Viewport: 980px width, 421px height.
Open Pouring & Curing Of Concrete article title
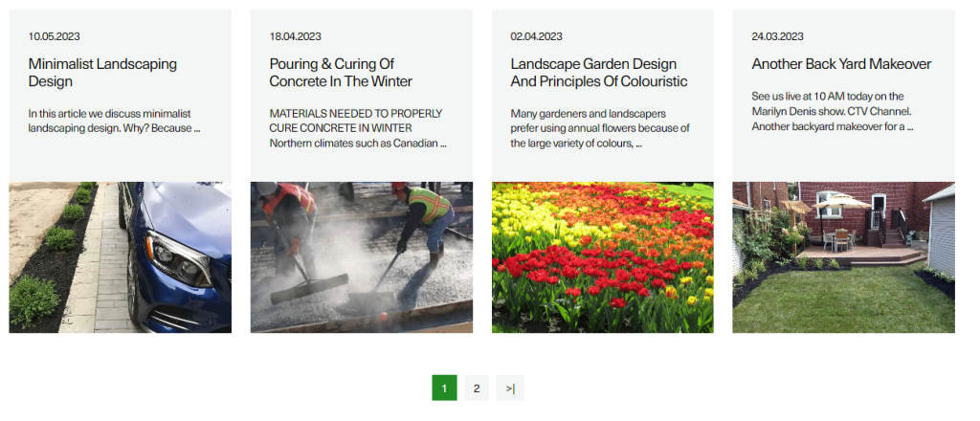[x=341, y=73]
